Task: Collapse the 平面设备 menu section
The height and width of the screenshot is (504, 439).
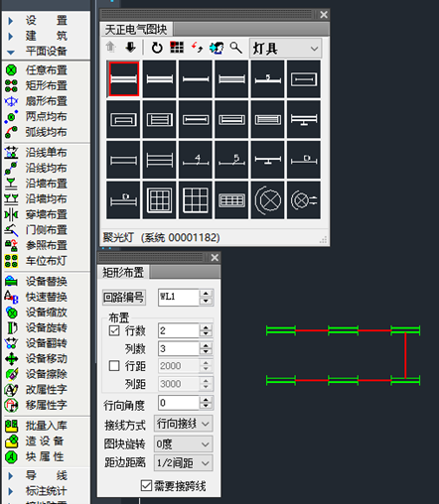Action: (x=46, y=51)
